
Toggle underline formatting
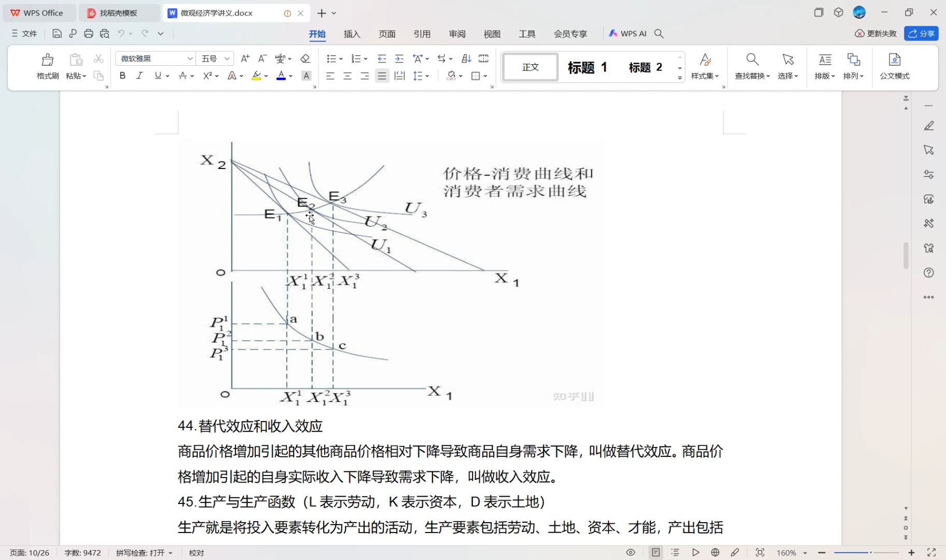(158, 76)
